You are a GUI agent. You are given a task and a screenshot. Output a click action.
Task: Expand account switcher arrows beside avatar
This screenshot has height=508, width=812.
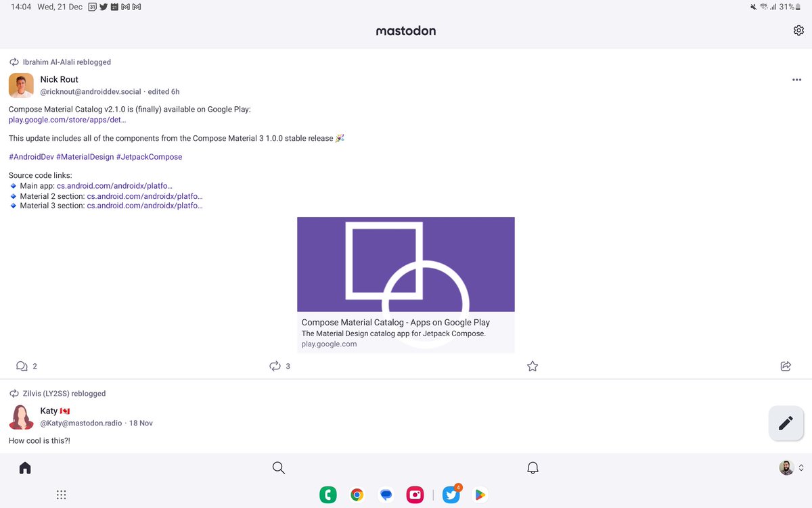(801, 467)
